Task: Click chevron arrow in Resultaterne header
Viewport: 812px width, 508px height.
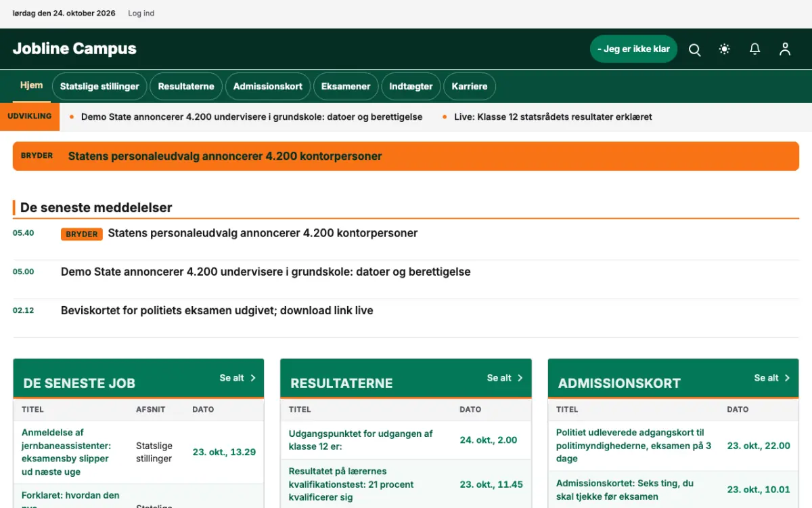Action: (x=520, y=378)
